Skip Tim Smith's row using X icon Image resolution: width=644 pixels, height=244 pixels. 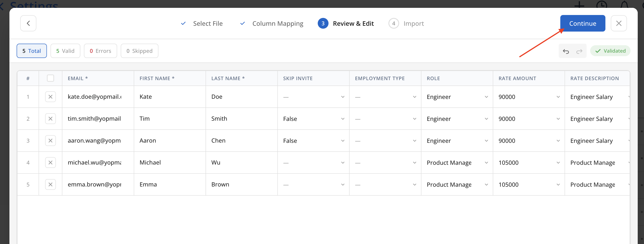50,119
